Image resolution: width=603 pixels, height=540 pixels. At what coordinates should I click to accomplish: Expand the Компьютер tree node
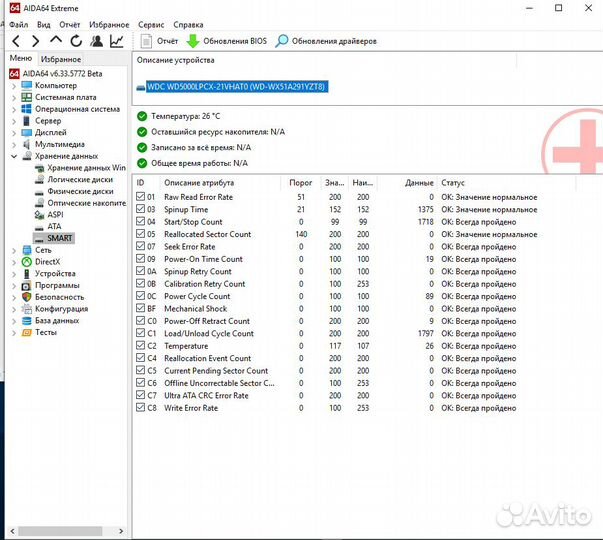[14, 86]
